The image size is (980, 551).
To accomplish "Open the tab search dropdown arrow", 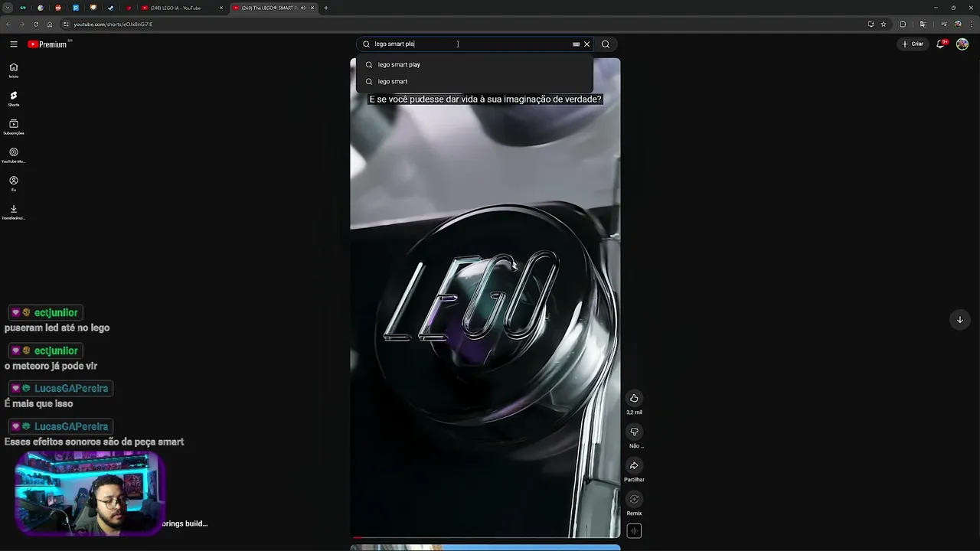I will 8,8.
